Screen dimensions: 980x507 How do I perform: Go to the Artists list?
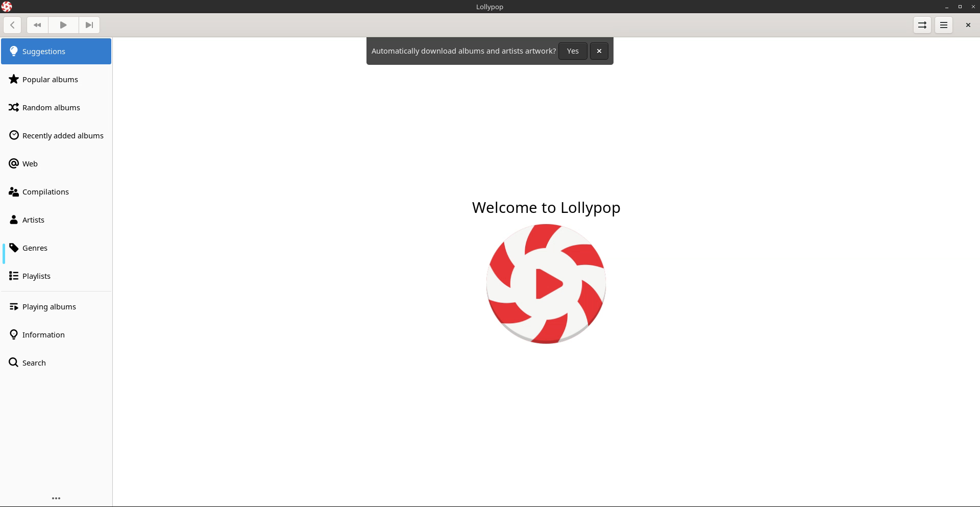coord(56,220)
